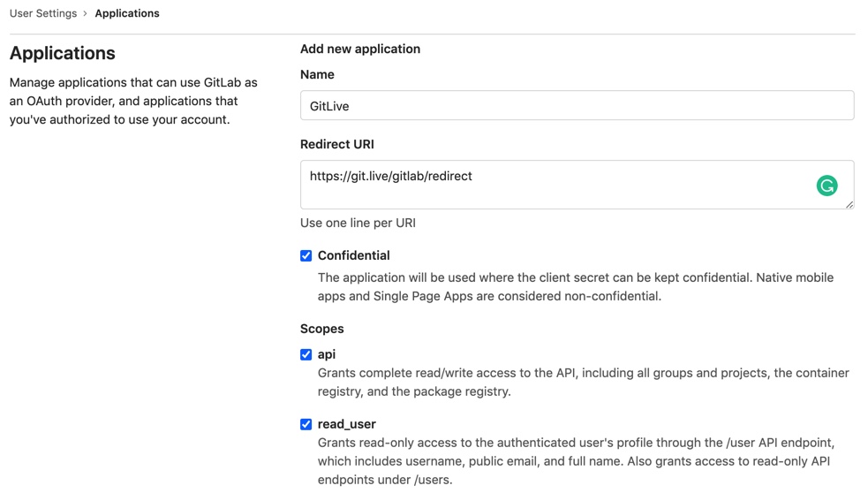Click the breadcrumb chevron separator
Viewport: 868px width, 493px height.
[86, 13]
